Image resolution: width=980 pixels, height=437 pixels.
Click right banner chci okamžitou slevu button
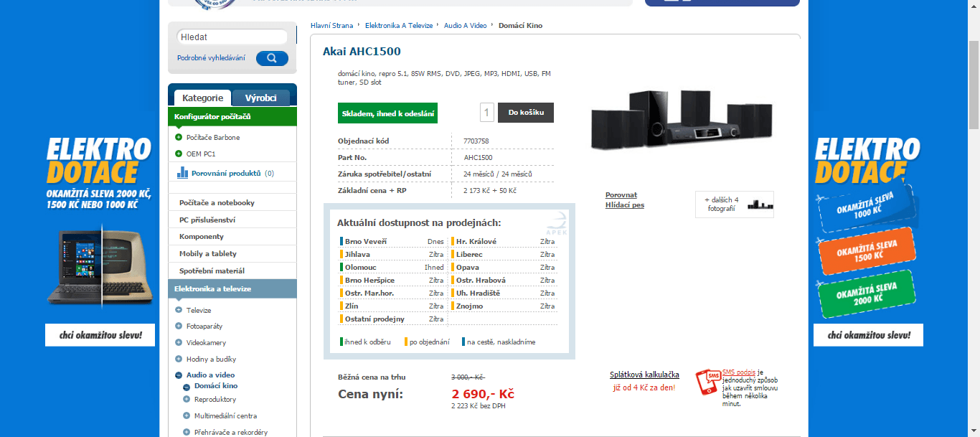click(868, 335)
